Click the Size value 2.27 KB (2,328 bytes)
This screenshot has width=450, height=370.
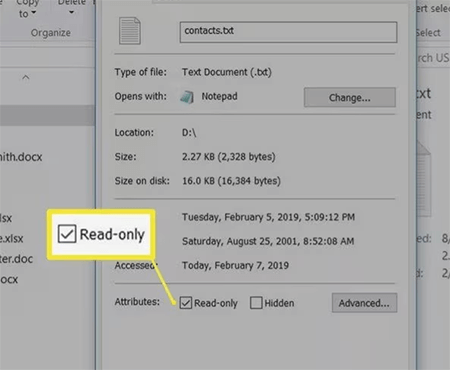point(229,157)
